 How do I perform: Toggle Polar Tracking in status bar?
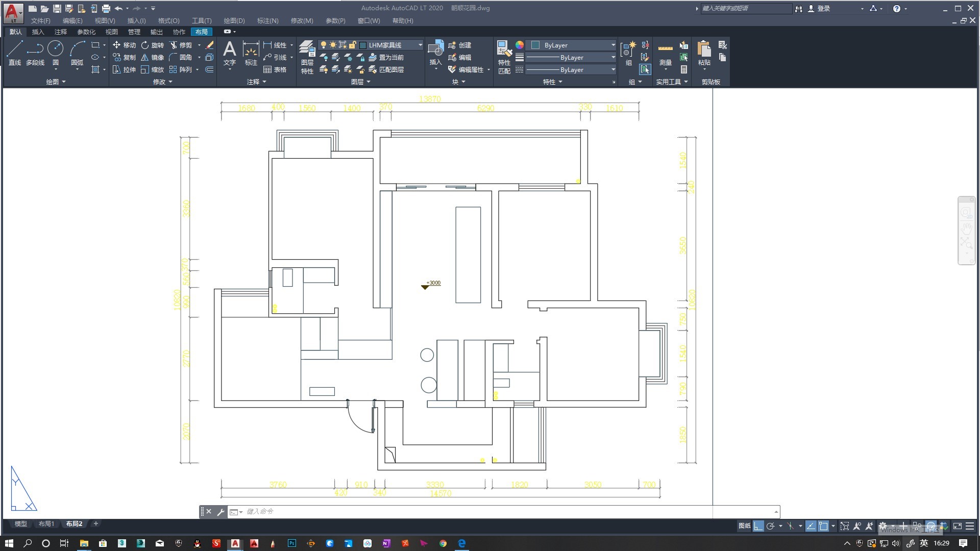771,526
